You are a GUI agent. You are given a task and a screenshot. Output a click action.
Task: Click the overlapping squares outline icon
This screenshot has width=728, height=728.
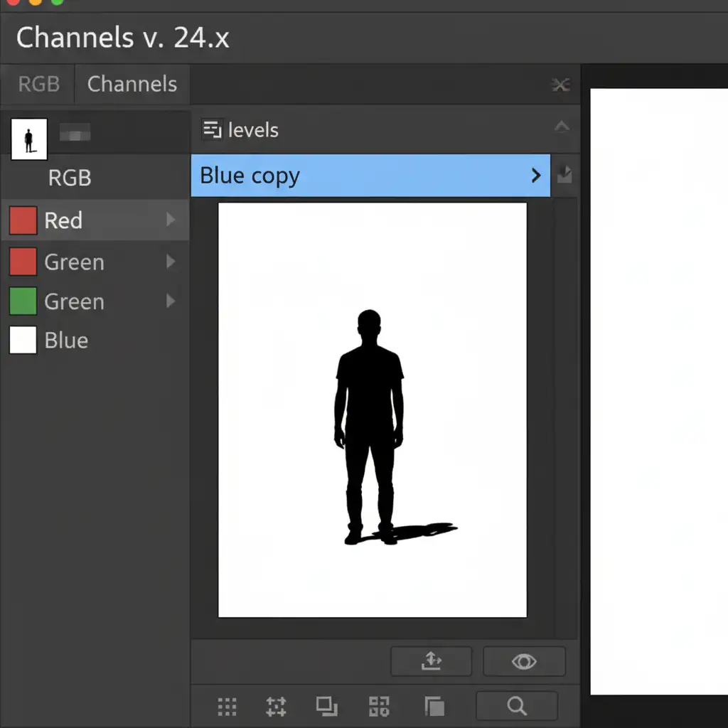click(326, 706)
